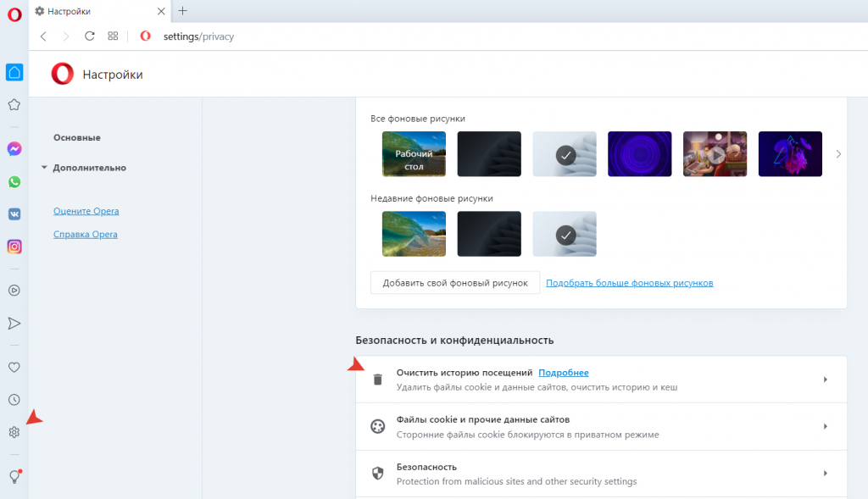Click Файлы cookie и прочие данные сайтов text
This screenshot has height=499, width=868.
pyautogui.click(x=482, y=420)
